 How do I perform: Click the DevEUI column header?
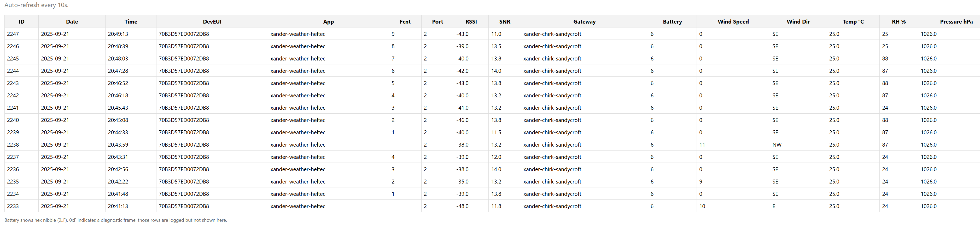tap(212, 22)
